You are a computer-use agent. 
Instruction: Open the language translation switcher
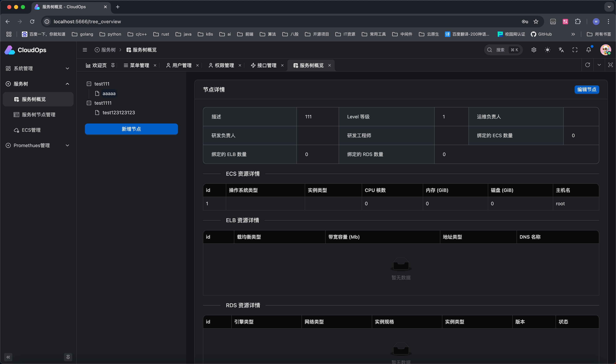click(561, 50)
